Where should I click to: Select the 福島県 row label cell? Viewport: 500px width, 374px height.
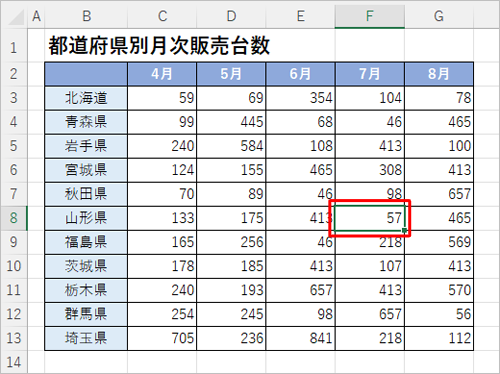pyautogui.click(x=86, y=242)
